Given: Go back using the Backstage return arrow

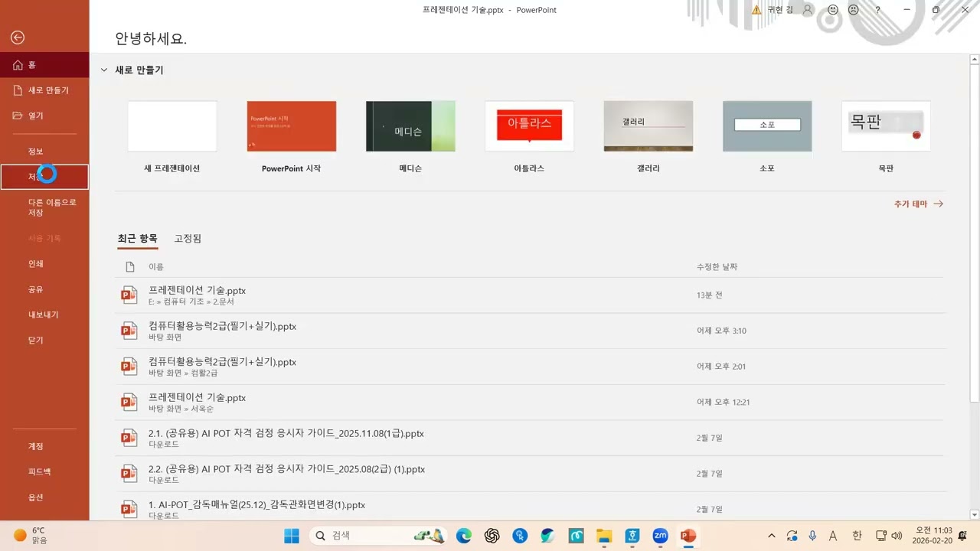Looking at the screenshot, I should [18, 37].
